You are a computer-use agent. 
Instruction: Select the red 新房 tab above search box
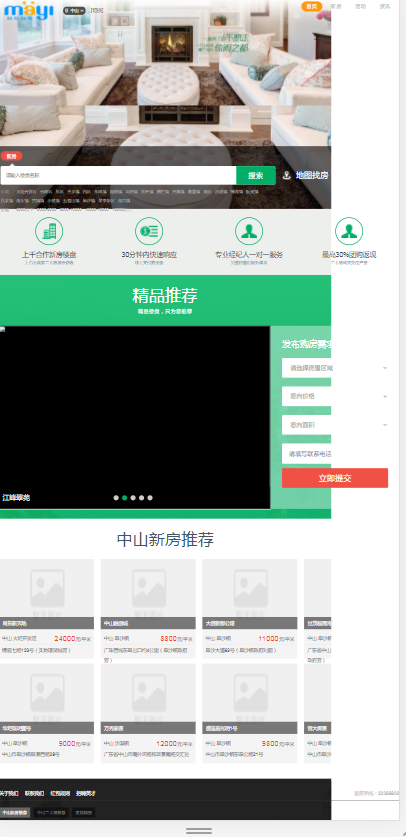11,156
